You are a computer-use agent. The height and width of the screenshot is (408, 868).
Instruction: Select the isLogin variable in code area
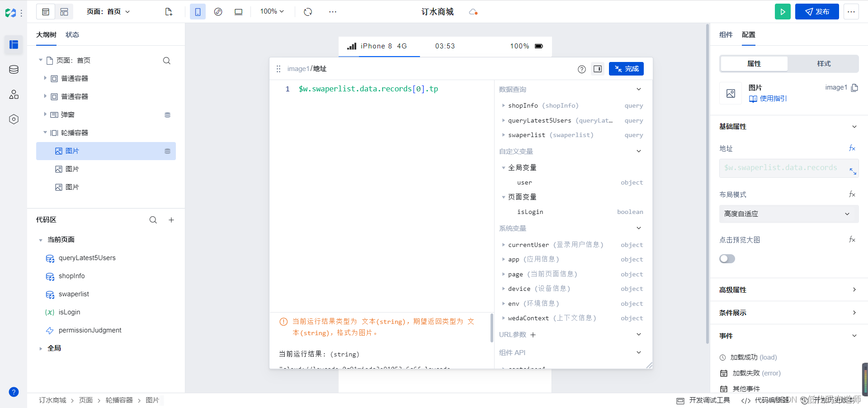coord(69,312)
